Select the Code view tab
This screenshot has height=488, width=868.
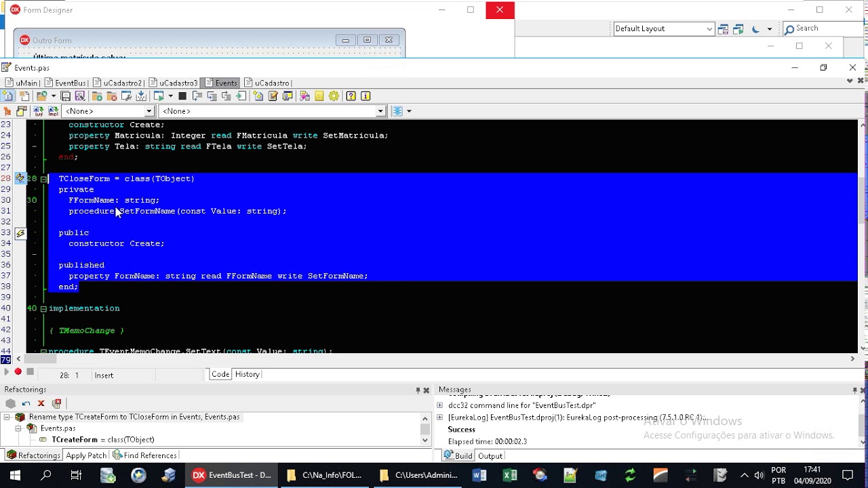pyautogui.click(x=220, y=374)
